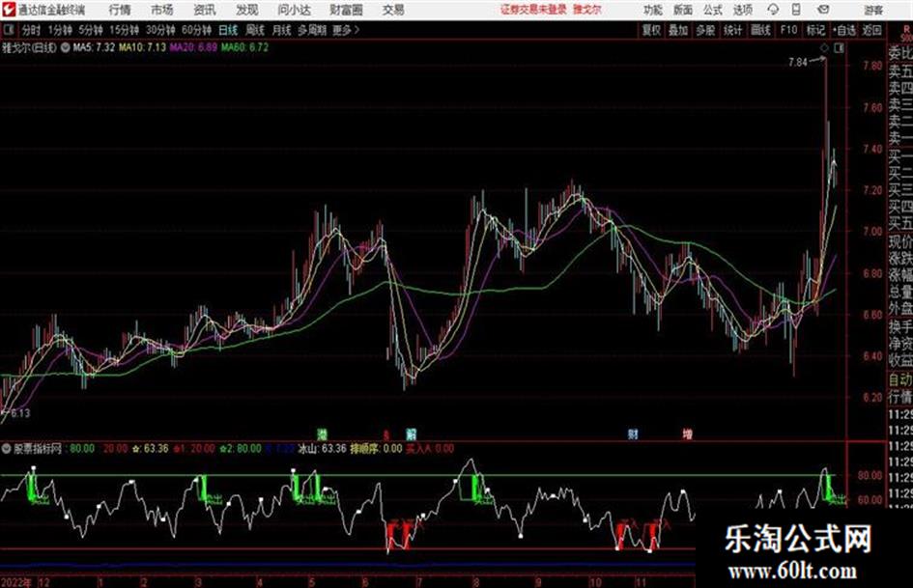Toggle side panel icon above price axis
913x588 pixels.
pos(839,48)
